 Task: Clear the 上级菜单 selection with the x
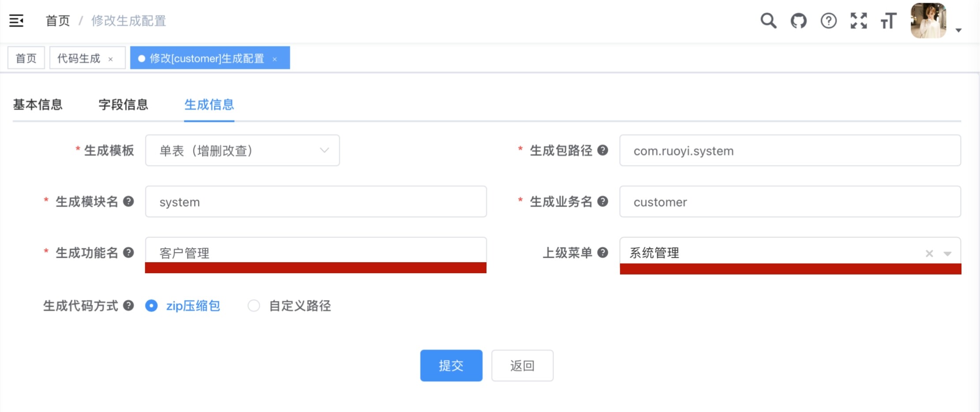pyautogui.click(x=929, y=253)
